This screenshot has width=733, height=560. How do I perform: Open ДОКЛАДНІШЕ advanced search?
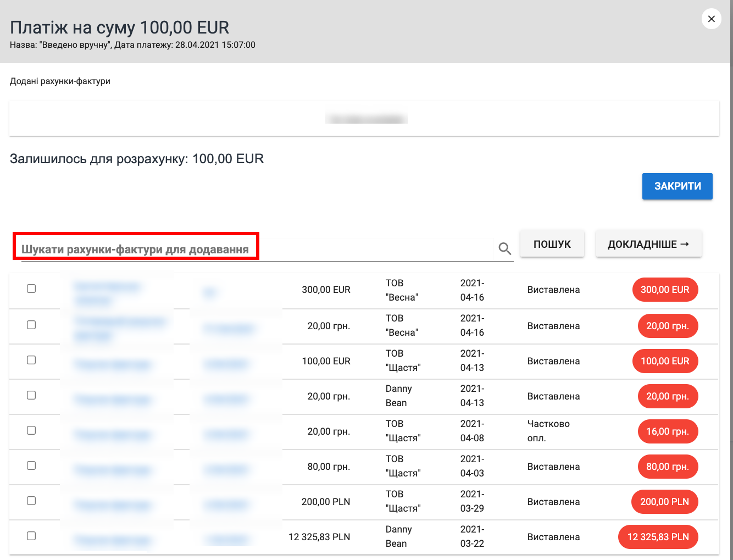[x=648, y=244]
